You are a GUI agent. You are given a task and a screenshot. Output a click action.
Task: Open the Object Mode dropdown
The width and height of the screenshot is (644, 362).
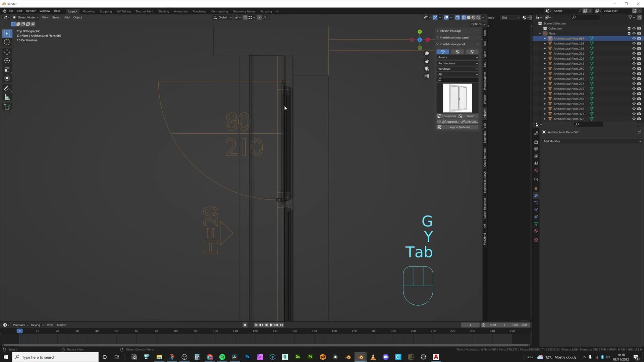[25, 17]
